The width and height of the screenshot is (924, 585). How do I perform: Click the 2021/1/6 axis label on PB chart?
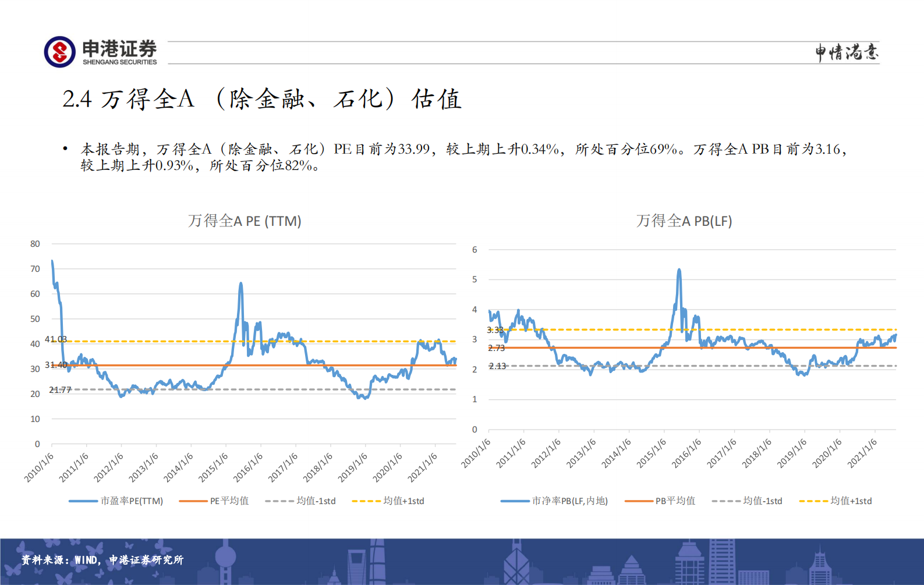(862, 453)
